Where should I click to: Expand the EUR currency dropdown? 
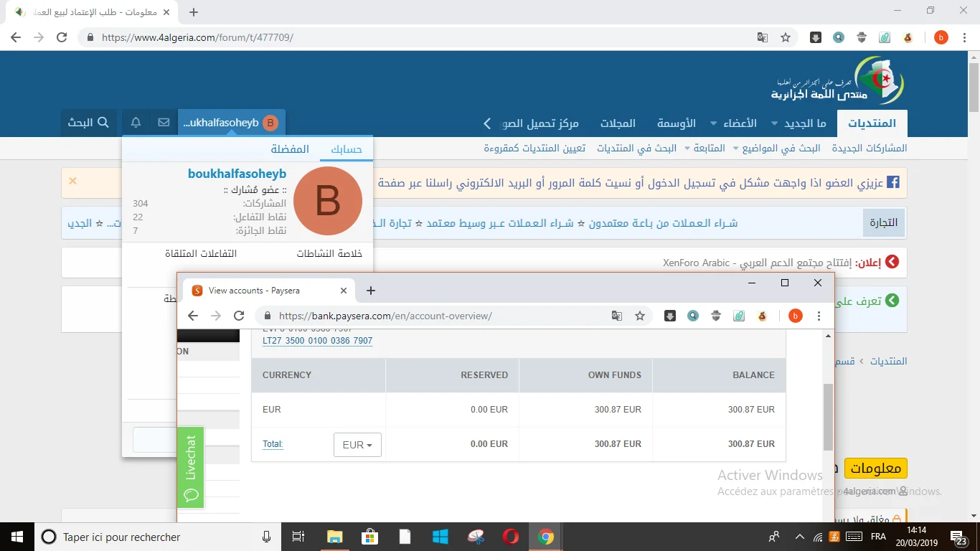pyautogui.click(x=357, y=445)
